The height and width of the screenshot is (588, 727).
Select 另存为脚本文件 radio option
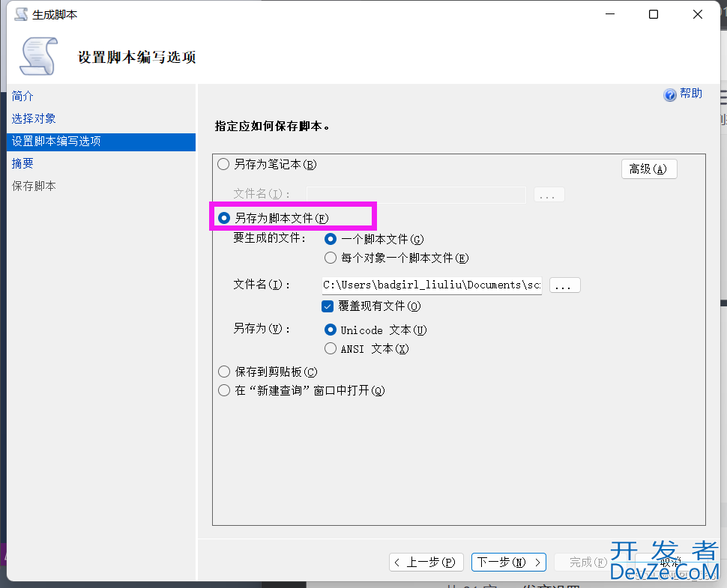(224, 218)
